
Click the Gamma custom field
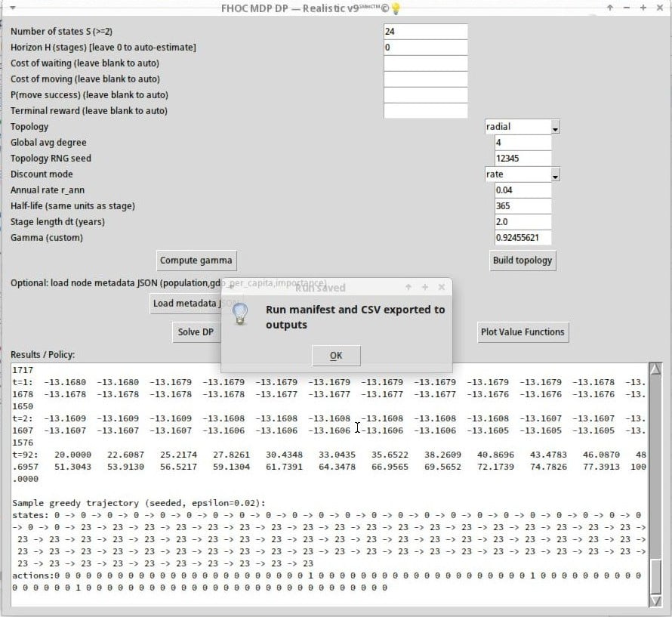[522, 238]
